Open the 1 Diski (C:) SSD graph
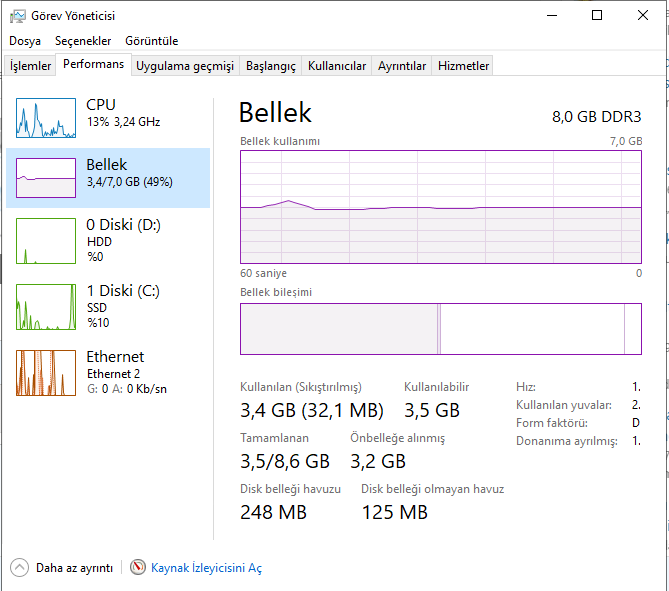The image size is (669, 591). click(46, 306)
